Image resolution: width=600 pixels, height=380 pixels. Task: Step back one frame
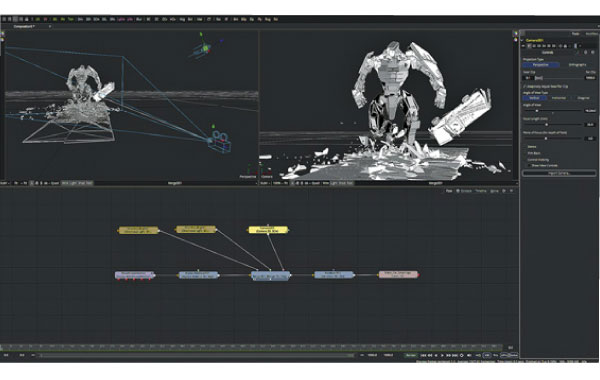pyautogui.click(x=430, y=356)
